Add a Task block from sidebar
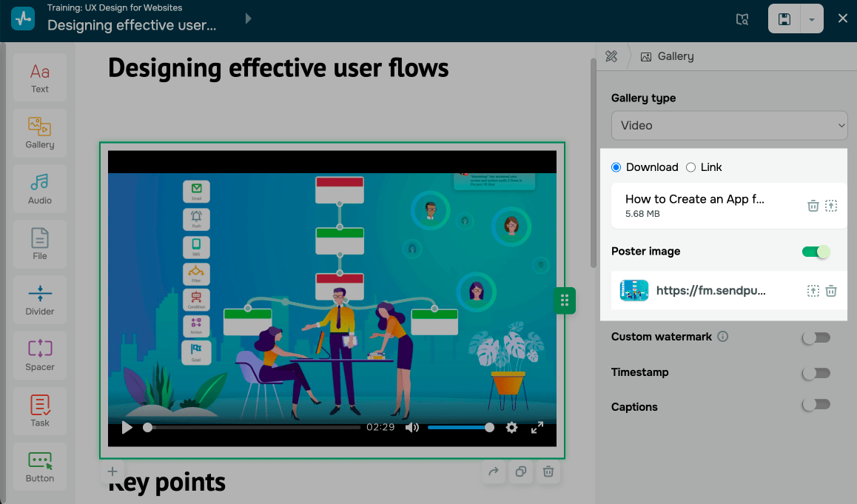 pyautogui.click(x=40, y=411)
